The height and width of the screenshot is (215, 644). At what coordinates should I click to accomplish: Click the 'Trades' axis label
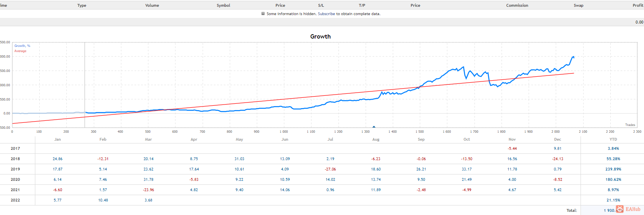(x=630, y=125)
